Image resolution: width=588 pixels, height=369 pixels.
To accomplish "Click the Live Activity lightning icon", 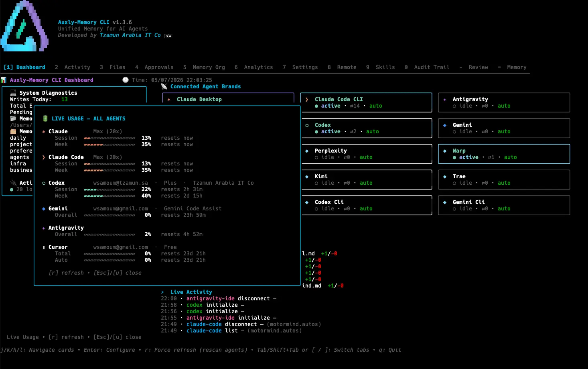I will point(162,292).
